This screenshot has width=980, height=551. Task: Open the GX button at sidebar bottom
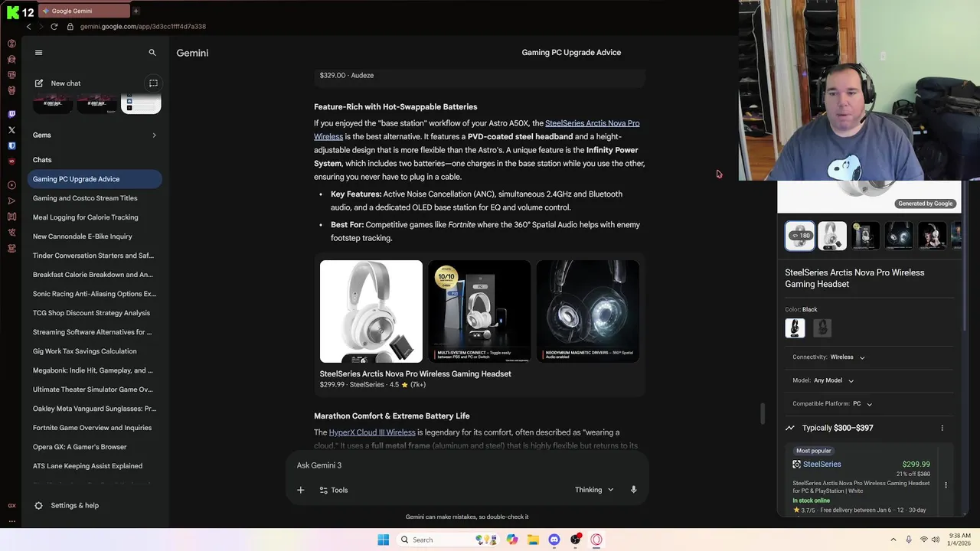click(11, 506)
